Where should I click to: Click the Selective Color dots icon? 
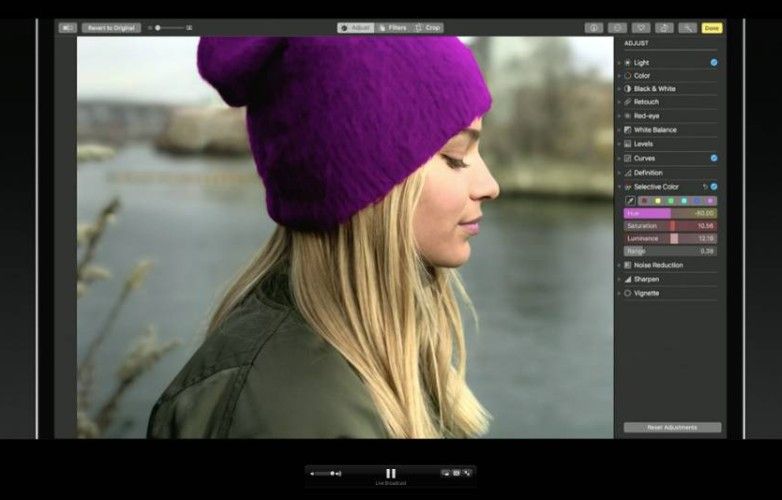[x=627, y=187]
